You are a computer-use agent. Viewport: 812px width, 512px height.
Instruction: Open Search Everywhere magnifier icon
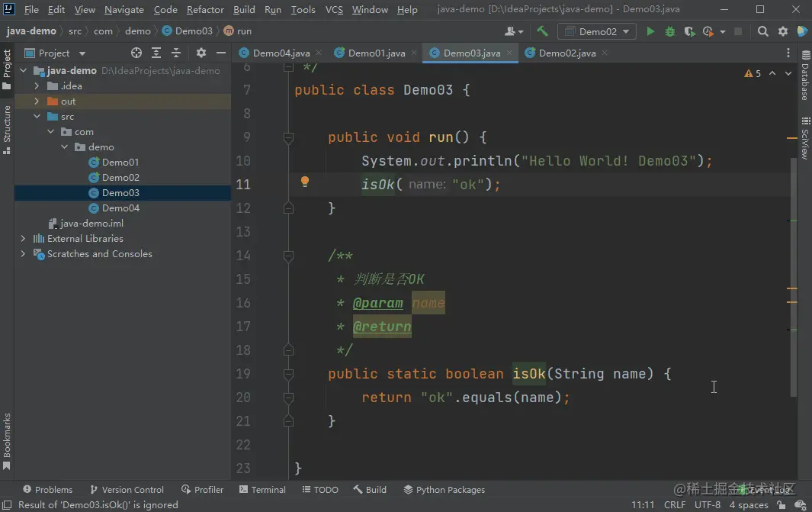coord(762,31)
